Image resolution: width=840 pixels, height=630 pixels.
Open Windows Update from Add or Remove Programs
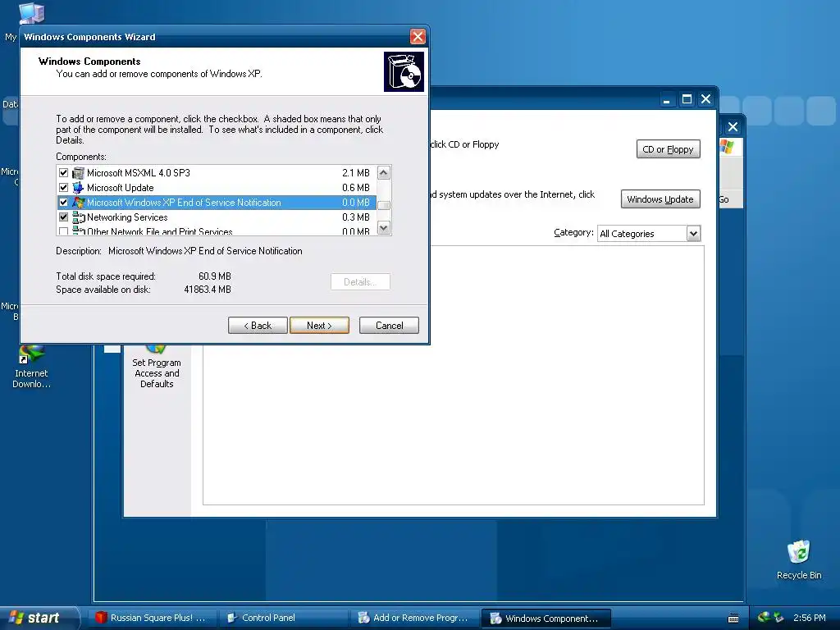[660, 199]
